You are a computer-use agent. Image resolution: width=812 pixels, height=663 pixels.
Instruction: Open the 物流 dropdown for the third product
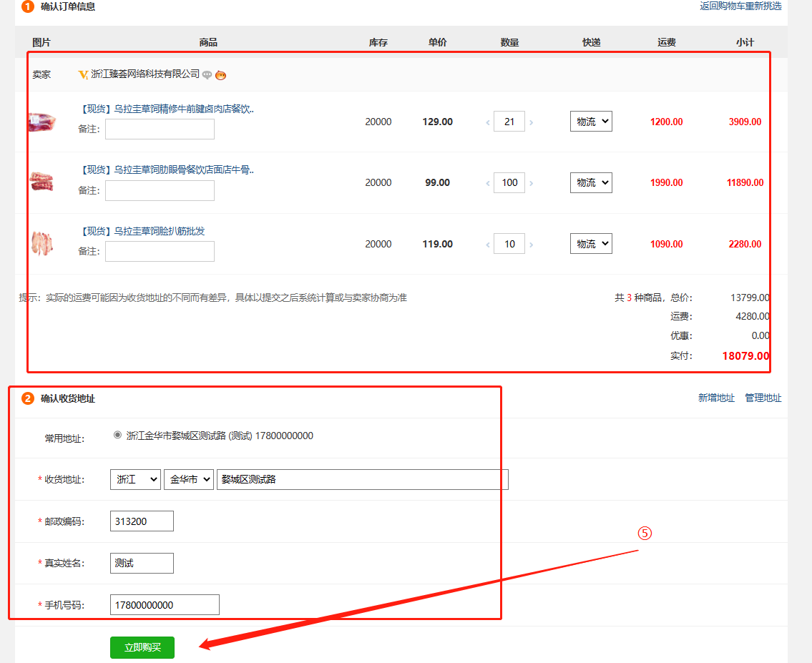pyautogui.click(x=591, y=244)
